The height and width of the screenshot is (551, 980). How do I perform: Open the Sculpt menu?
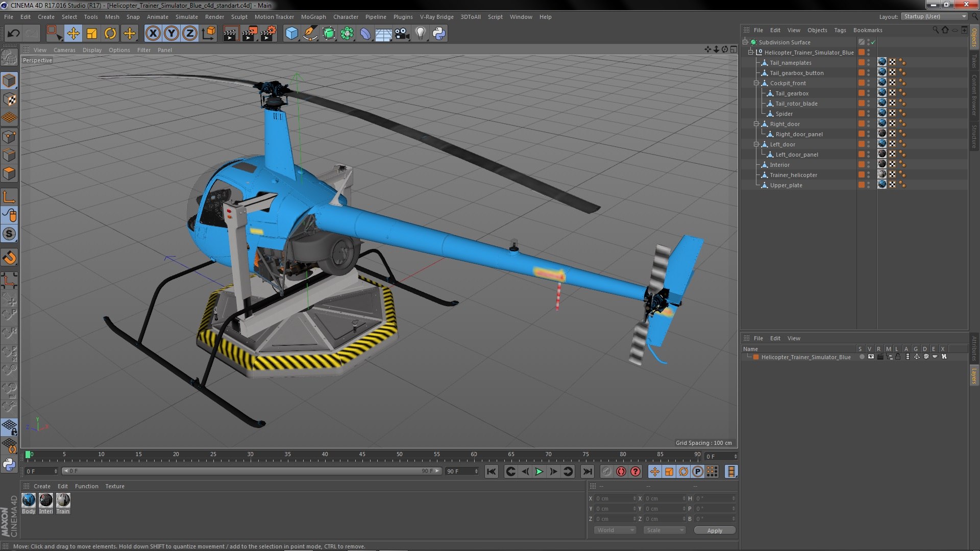point(239,17)
